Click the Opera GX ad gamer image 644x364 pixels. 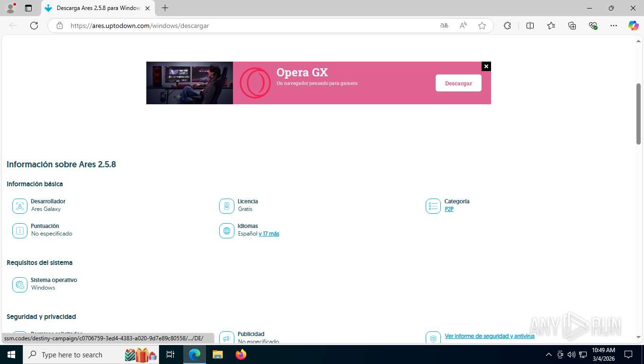click(189, 83)
